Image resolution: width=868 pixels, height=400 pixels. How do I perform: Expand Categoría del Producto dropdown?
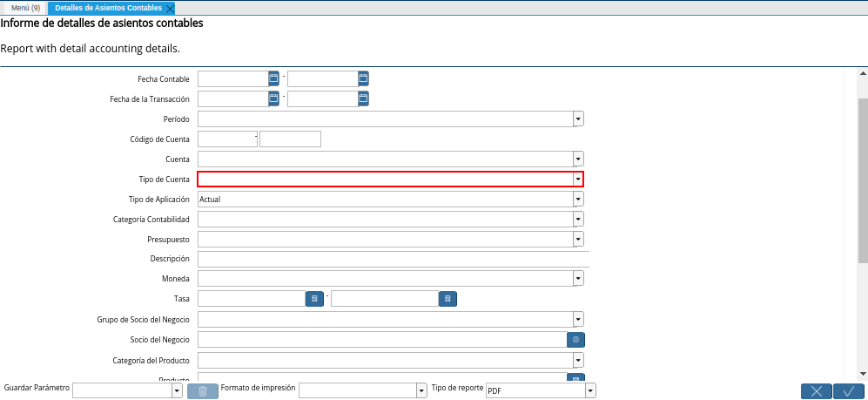(x=578, y=360)
